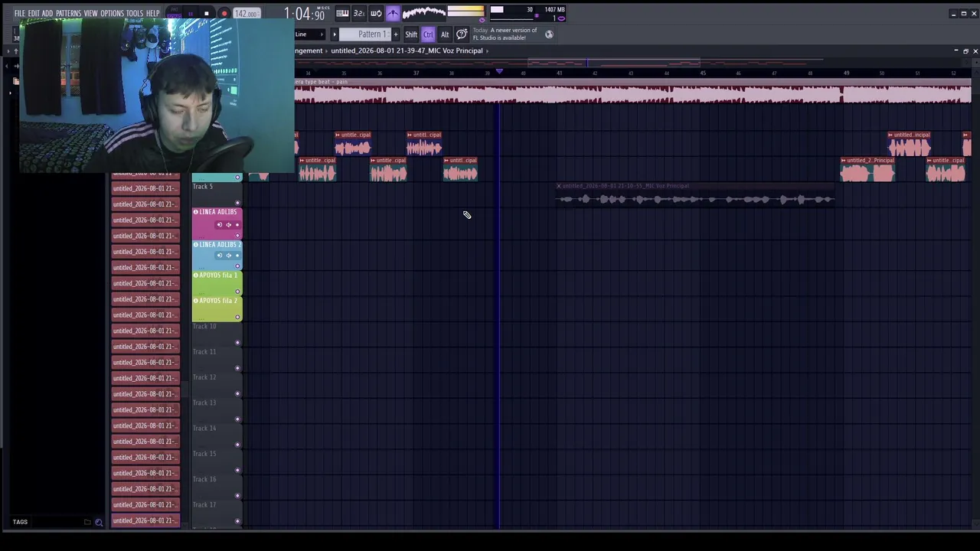Click the Record button
Viewport: 980px width, 551px height.
point(224,14)
